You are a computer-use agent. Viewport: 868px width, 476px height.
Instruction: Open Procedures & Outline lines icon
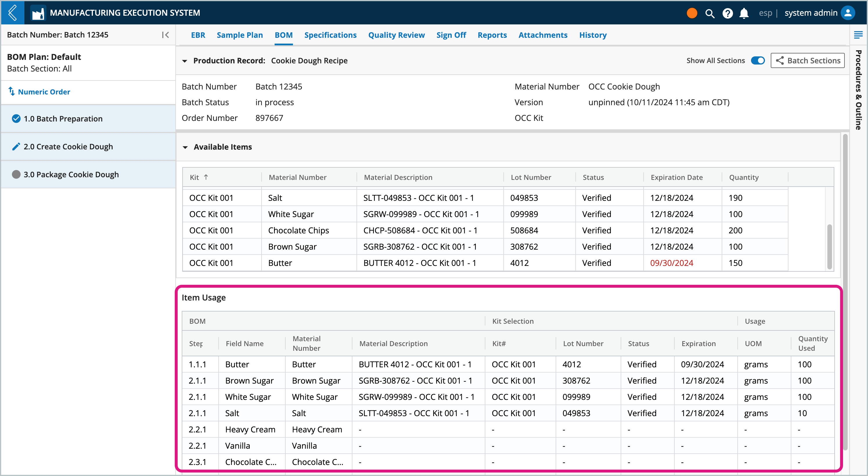858,35
